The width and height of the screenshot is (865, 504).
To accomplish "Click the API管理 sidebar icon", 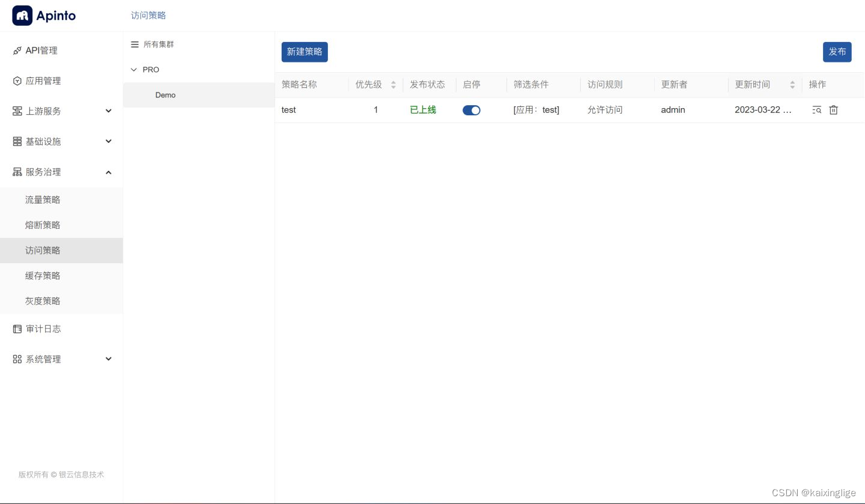I will (17, 51).
